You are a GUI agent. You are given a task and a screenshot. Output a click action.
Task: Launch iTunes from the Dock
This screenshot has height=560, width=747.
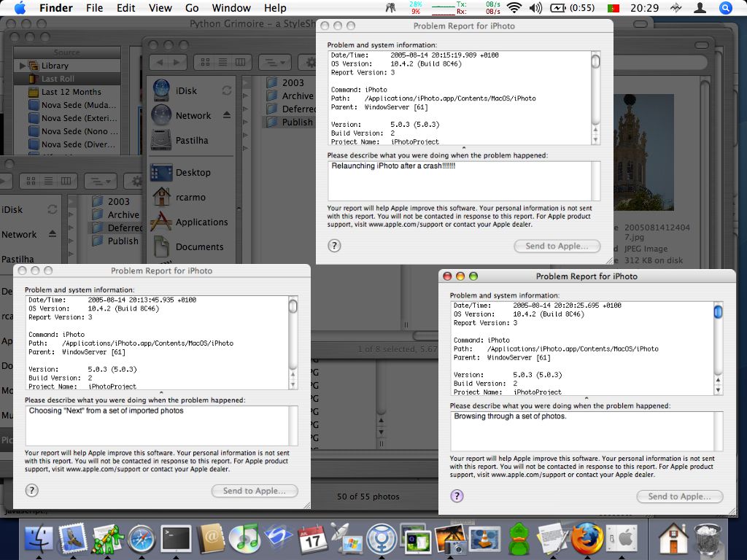244,540
